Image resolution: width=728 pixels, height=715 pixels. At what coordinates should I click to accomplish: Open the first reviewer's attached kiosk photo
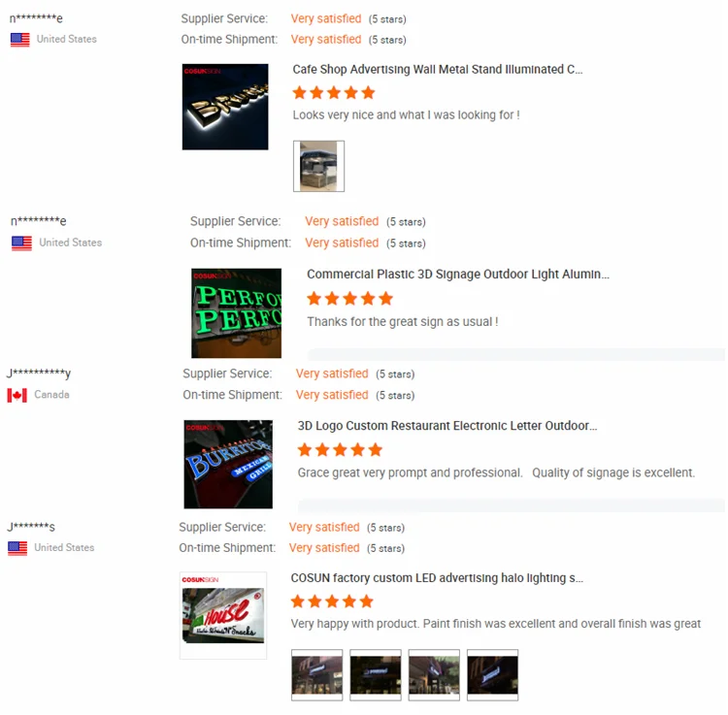pos(318,166)
